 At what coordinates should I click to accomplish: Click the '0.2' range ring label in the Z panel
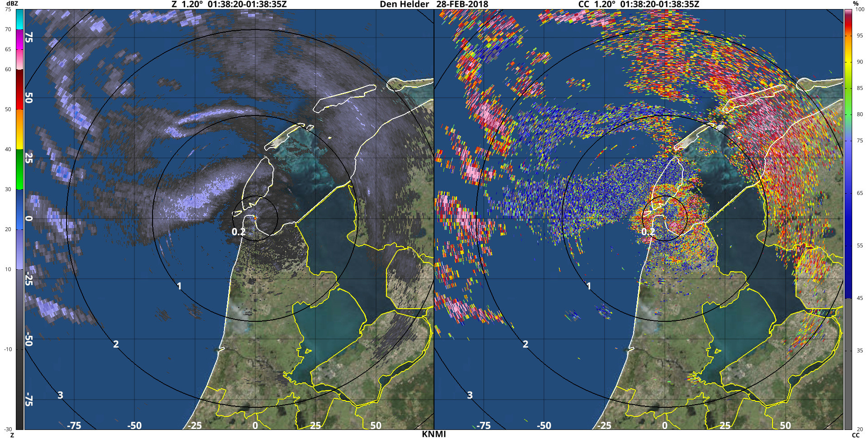point(238,232)
